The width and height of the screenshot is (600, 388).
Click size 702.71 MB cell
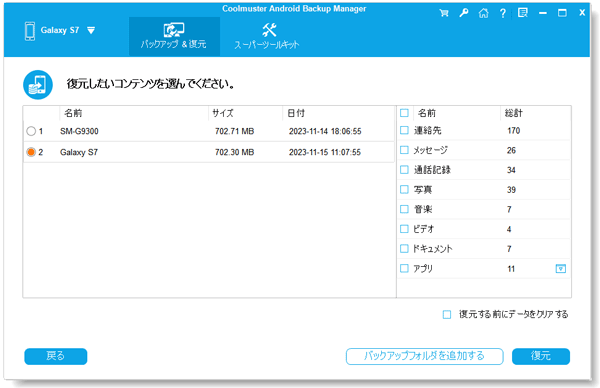coord(235,131)
